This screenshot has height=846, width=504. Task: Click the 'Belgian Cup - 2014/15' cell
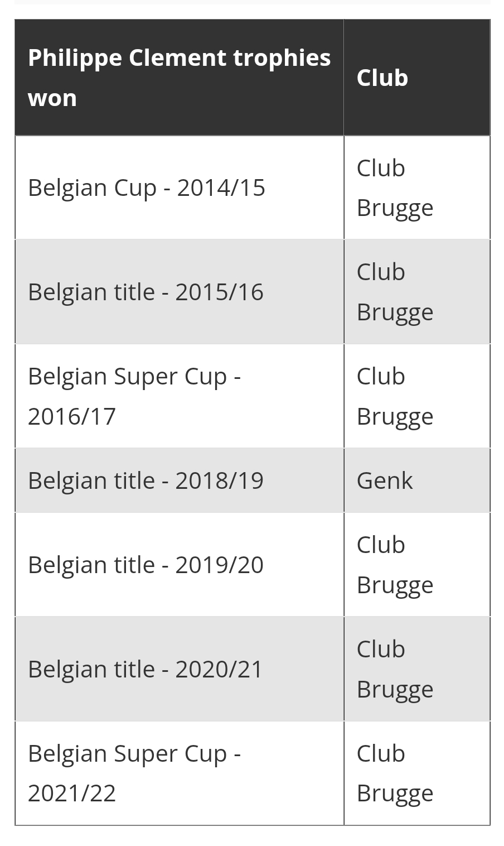click(179, 188)
